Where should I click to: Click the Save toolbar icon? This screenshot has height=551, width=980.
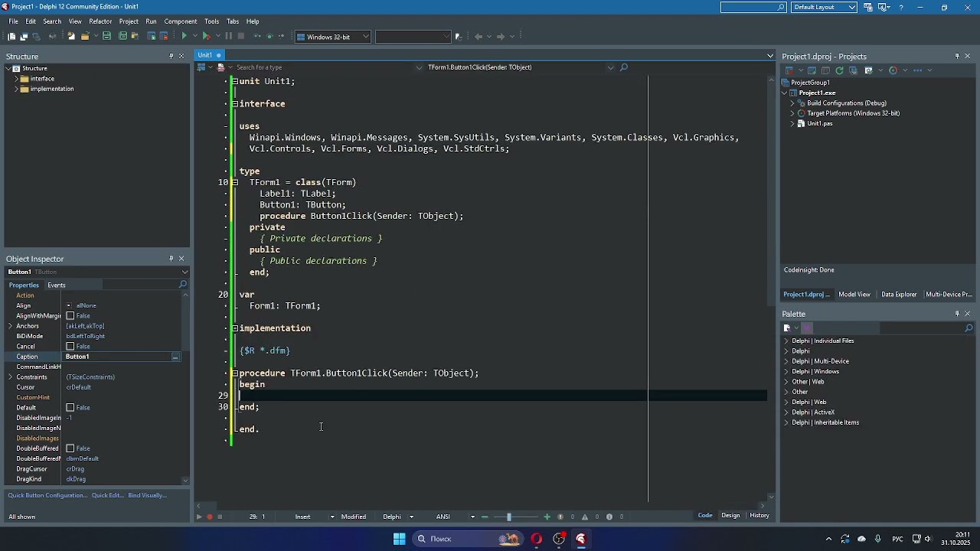click(106, 36)
